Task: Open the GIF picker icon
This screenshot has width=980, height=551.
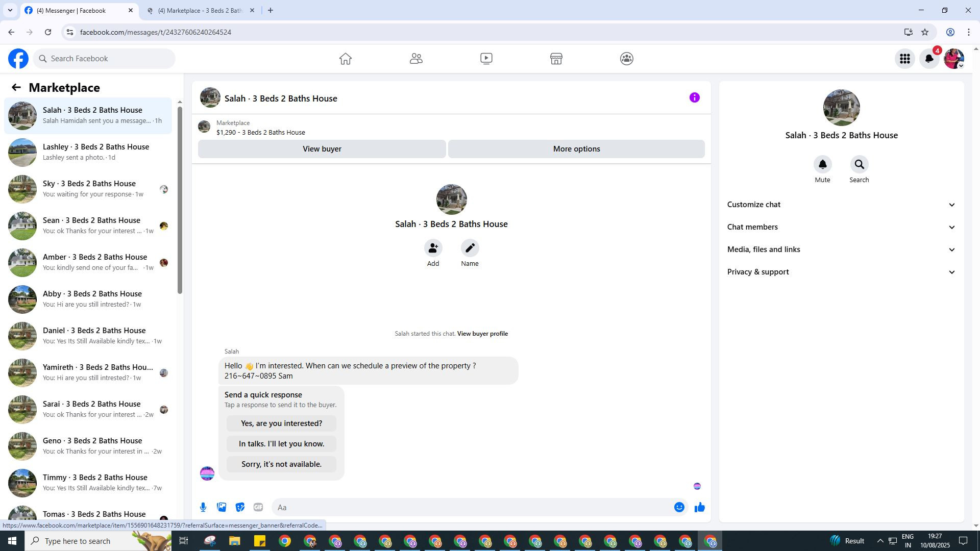Action: (258, 507)
